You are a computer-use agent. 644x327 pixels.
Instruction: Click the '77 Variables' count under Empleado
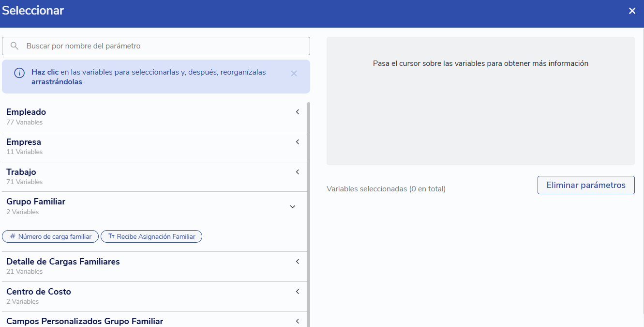tap(25, 123)
